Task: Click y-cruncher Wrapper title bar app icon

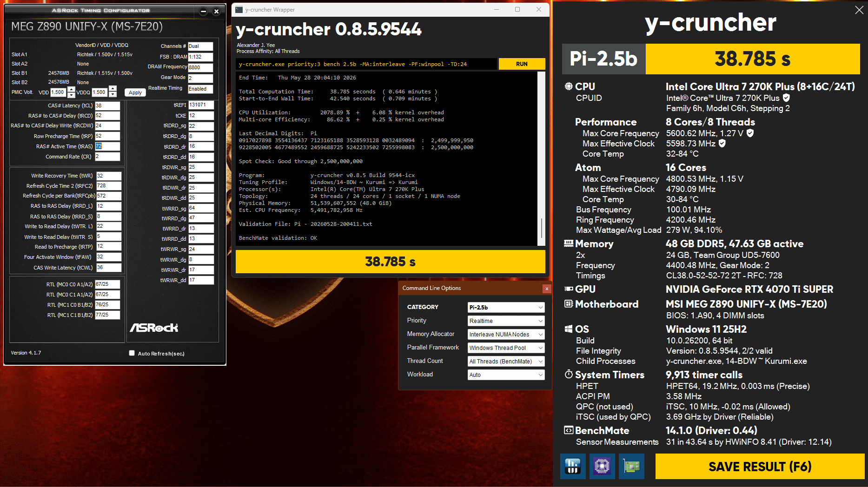Action: click(x=239, y=10)
